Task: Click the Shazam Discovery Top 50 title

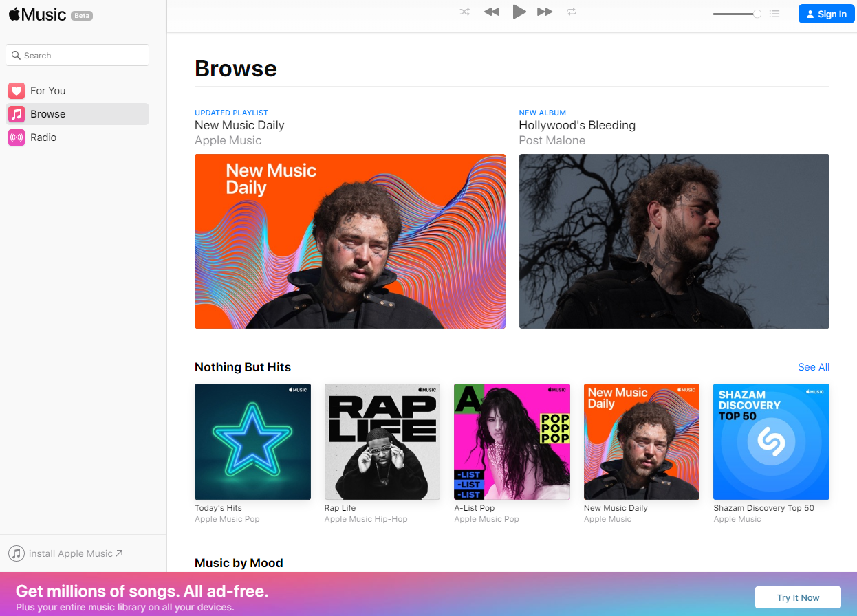Action: tap(763, 508)
